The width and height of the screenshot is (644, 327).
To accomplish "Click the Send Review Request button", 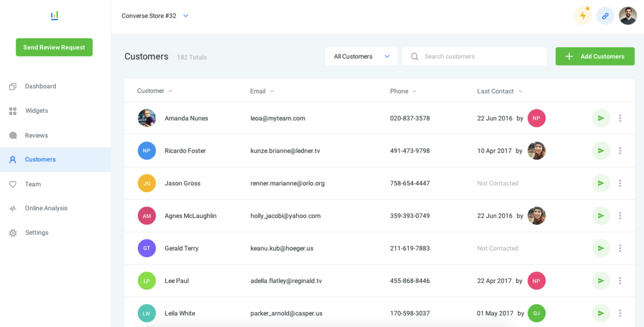I will (x=54, y=47).
